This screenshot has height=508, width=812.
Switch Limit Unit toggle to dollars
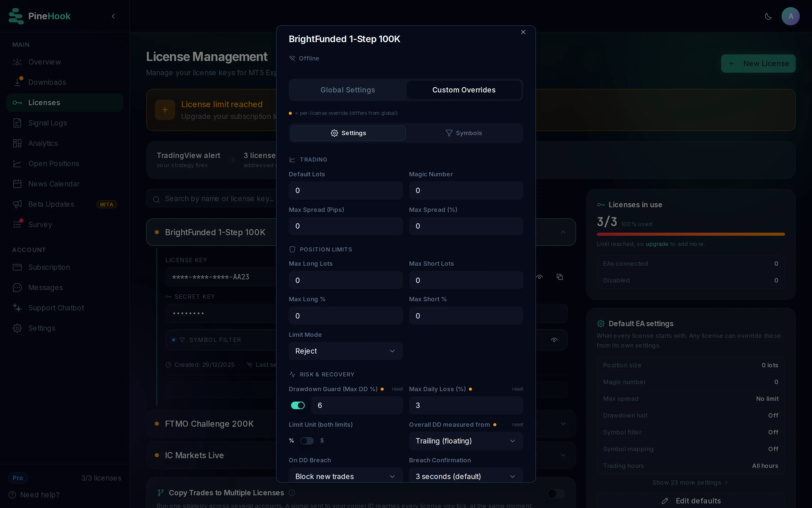pos(307,441)
